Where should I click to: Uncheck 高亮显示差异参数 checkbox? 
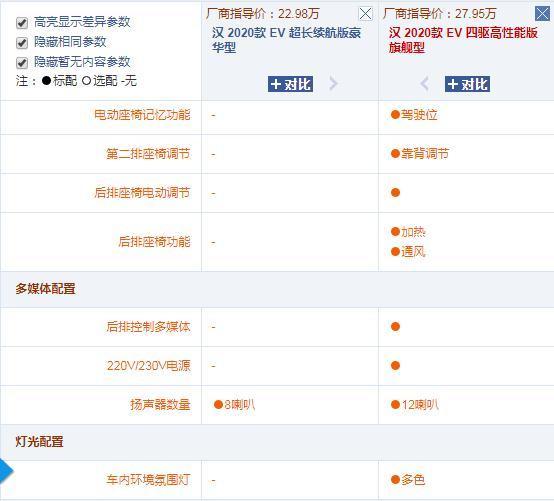[x=22, y=23]
